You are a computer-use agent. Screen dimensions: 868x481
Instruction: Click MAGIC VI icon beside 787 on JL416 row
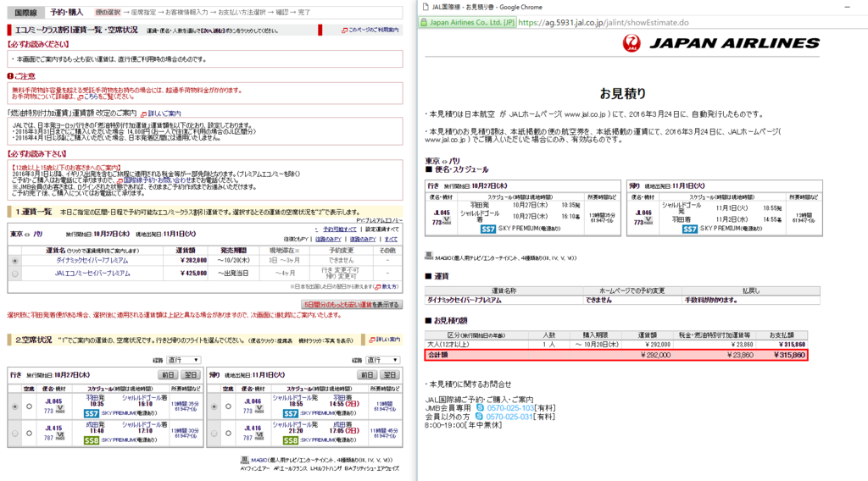coord(259,437)
